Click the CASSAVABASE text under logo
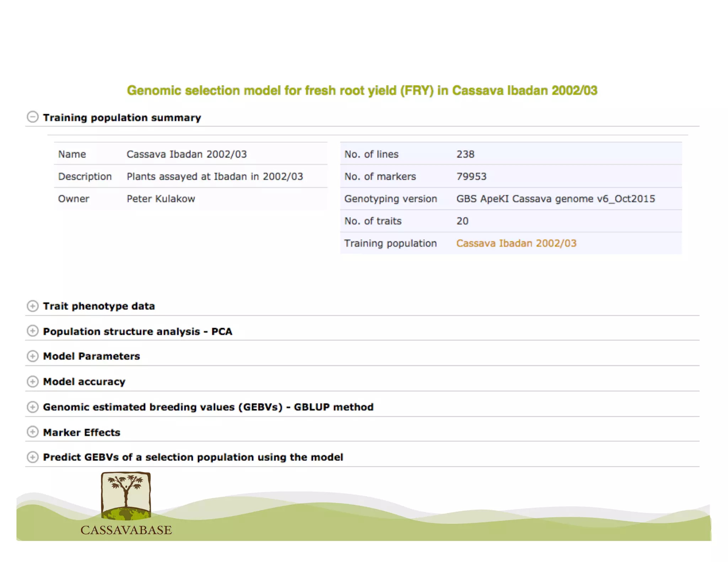728x562 pixels. click(x=126, y=530)
